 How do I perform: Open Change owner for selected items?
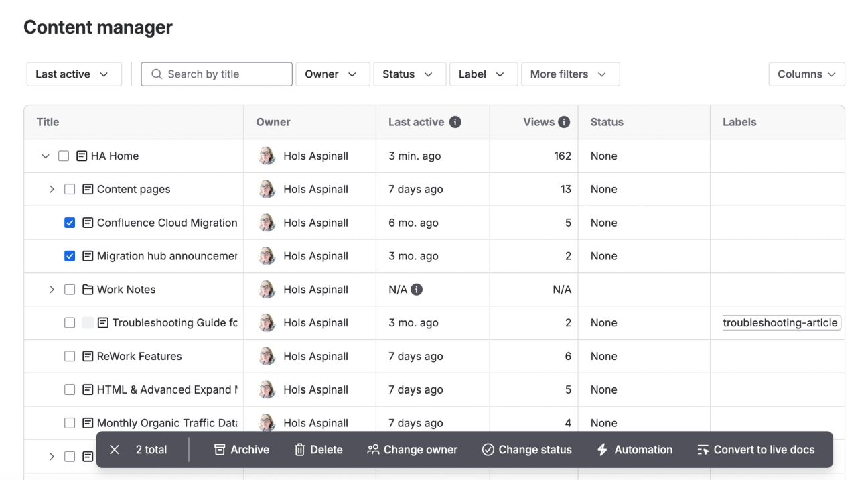pyautogui.click(x=412, y=449)
